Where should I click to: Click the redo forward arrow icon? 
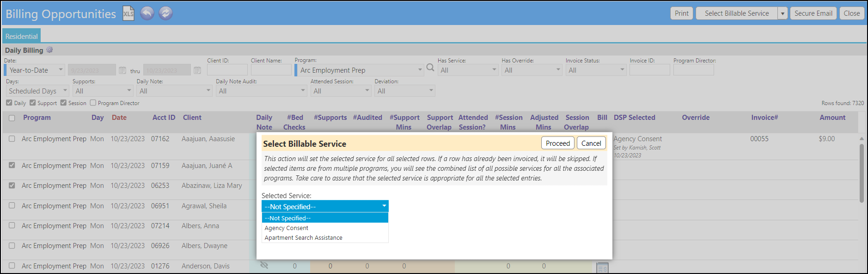click(165, 13)
